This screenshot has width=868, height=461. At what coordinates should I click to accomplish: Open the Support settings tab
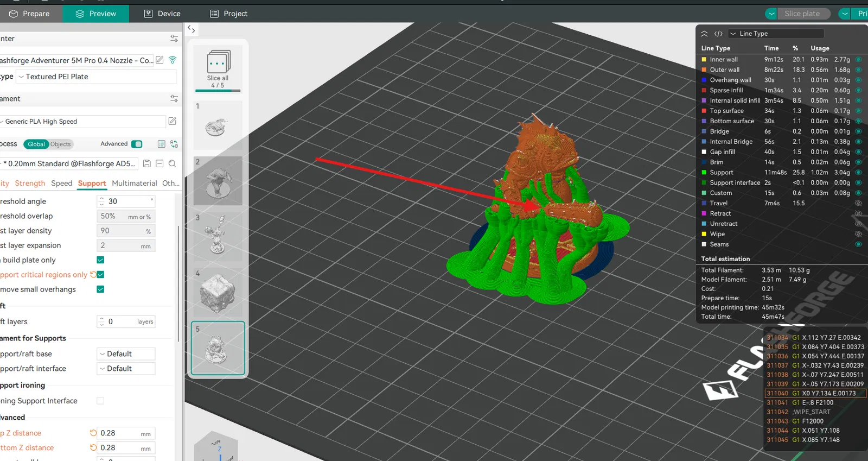pyautogui.click(x=92, y=183)
